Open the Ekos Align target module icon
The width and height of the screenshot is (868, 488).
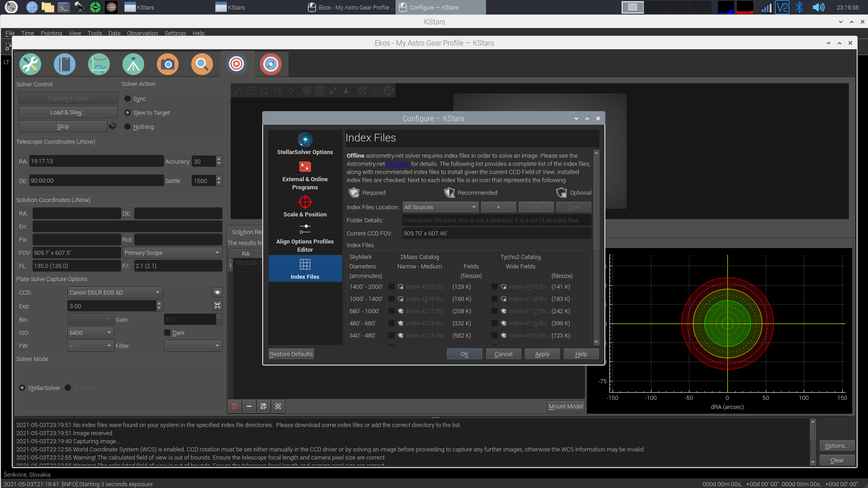(x=236, y=64)
